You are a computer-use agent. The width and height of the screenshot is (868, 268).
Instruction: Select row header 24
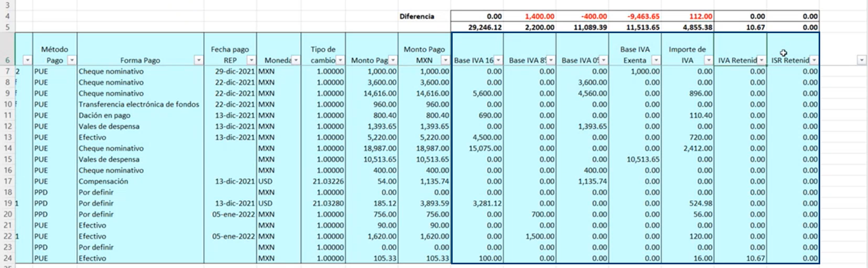7,258
